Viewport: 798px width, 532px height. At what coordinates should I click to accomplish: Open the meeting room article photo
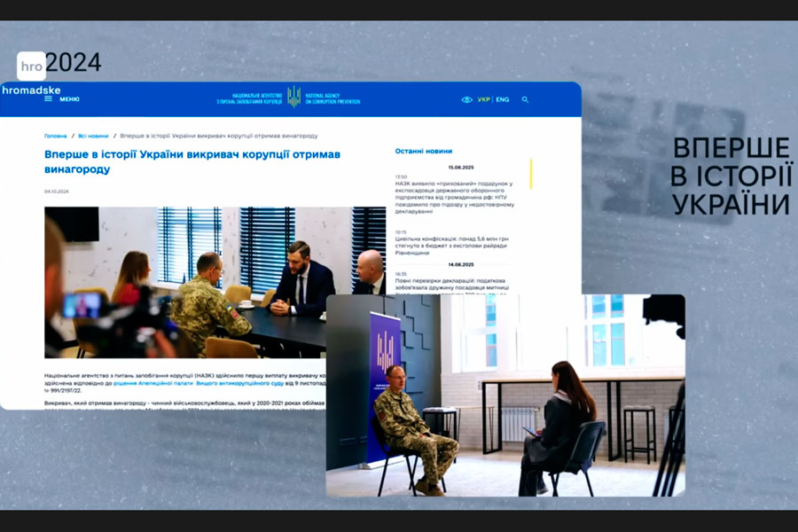click(215, 282)
